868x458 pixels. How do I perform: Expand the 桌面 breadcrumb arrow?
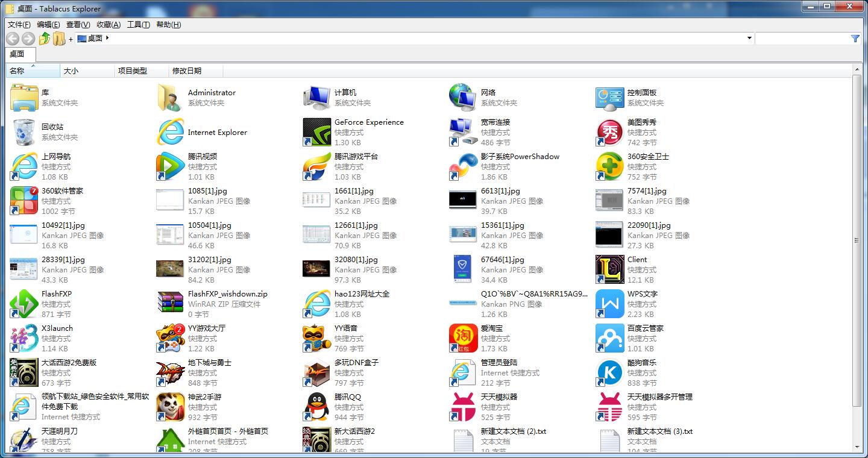click(x=107, y=38)
